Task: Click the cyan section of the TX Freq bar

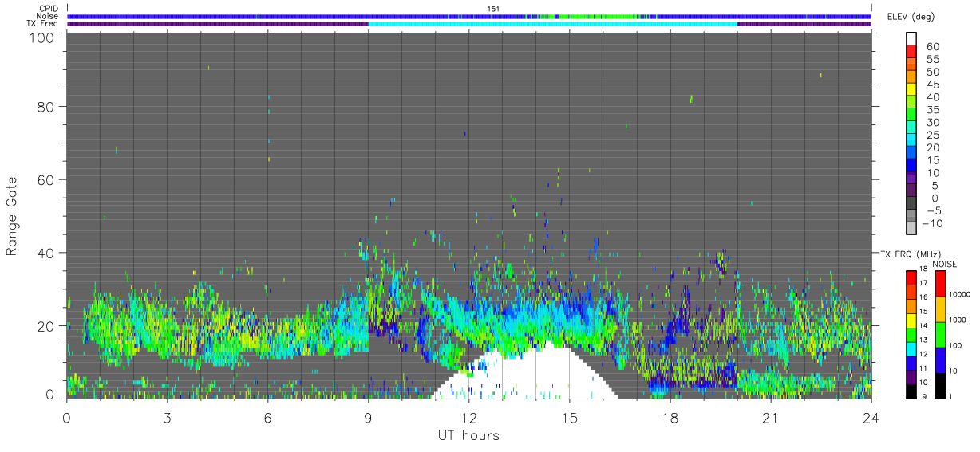Action: click(552, 24)
